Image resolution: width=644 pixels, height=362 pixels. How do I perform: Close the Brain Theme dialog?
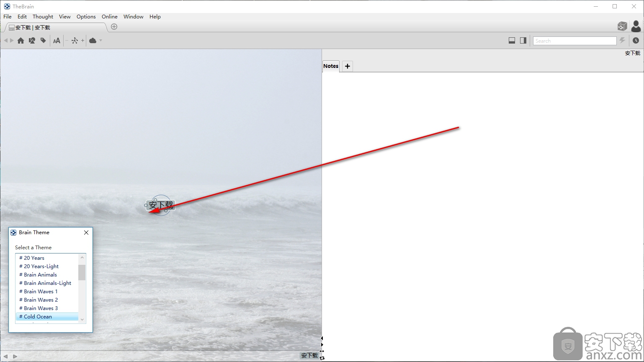click(x=86, y=233)
